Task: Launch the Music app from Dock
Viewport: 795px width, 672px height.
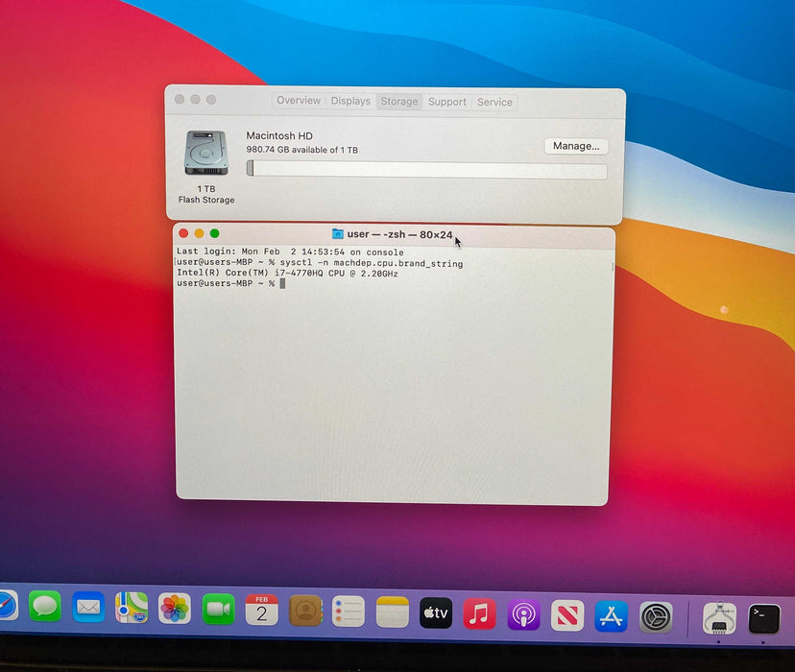Action: [480, 614]
